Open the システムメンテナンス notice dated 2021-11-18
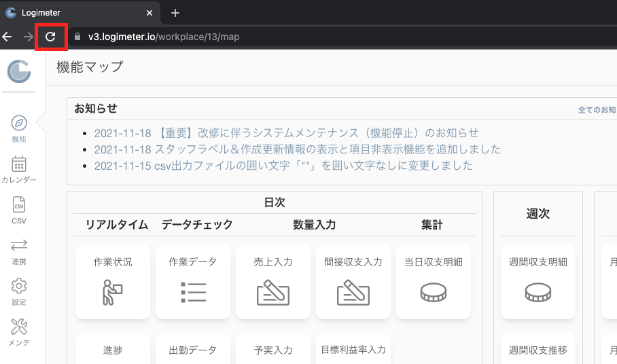Viewport: 617px width, 364px height. tap(286, 133)
